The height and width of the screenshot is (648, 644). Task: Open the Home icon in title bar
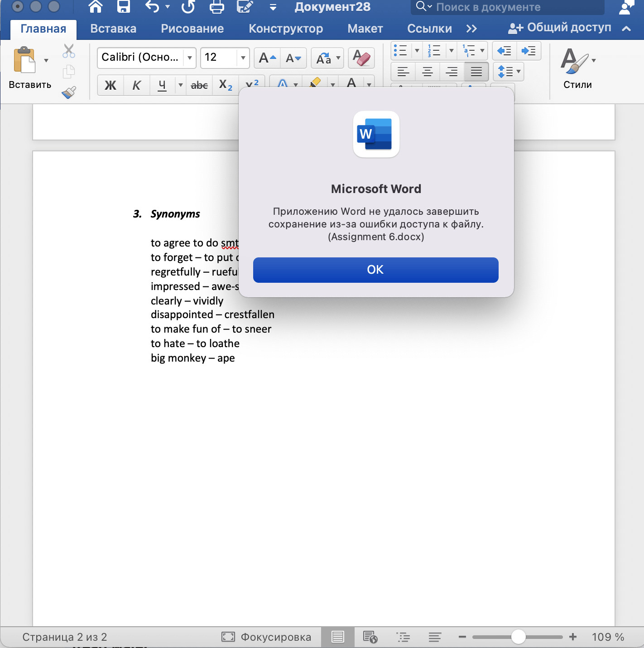pos(96,6)
